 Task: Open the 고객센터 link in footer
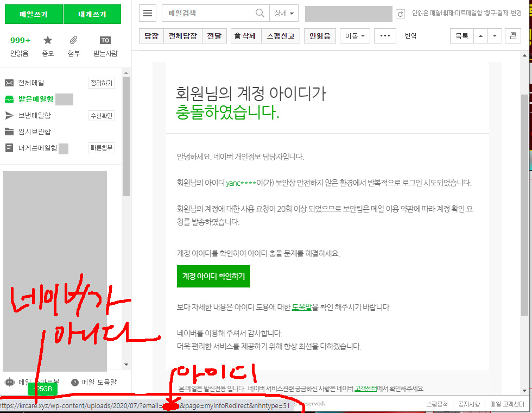click(365, 388)
